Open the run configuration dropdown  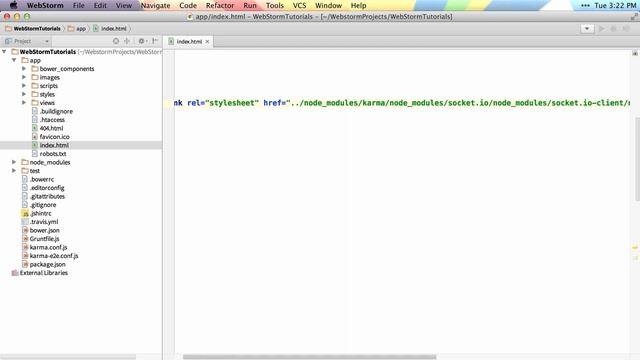(587, 29)
